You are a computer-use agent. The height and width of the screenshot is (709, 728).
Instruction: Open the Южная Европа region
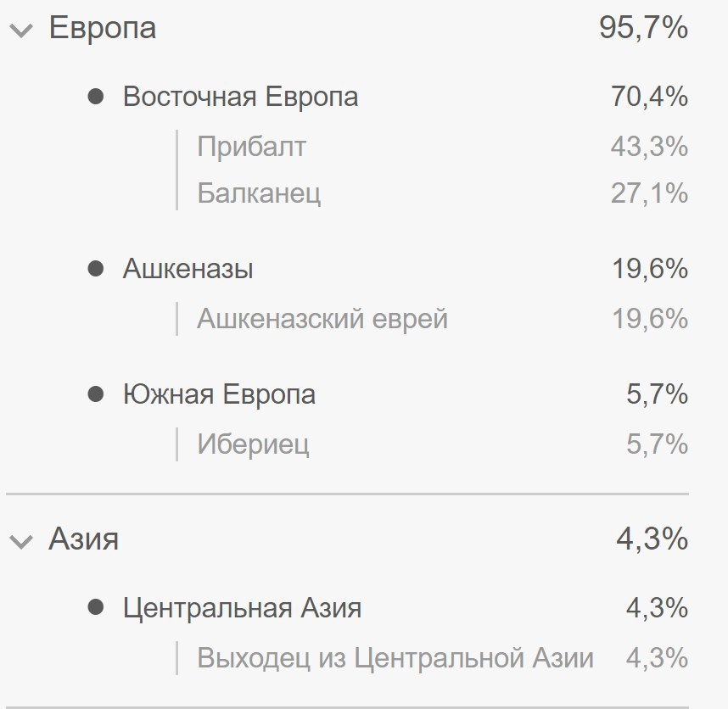219,394
